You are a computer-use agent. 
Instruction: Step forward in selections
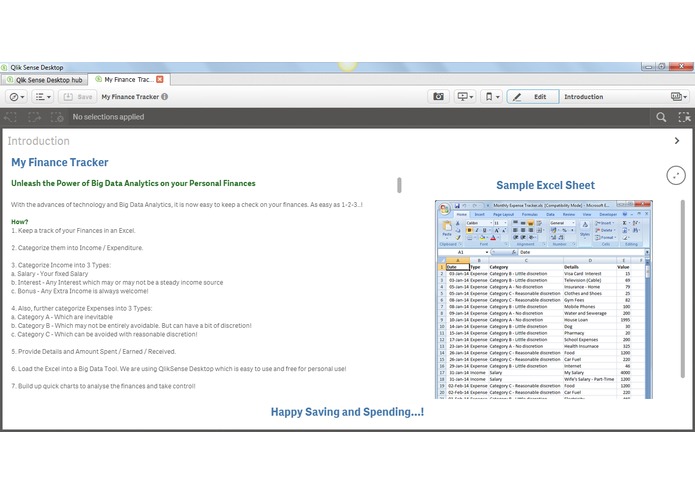(34, 117)
